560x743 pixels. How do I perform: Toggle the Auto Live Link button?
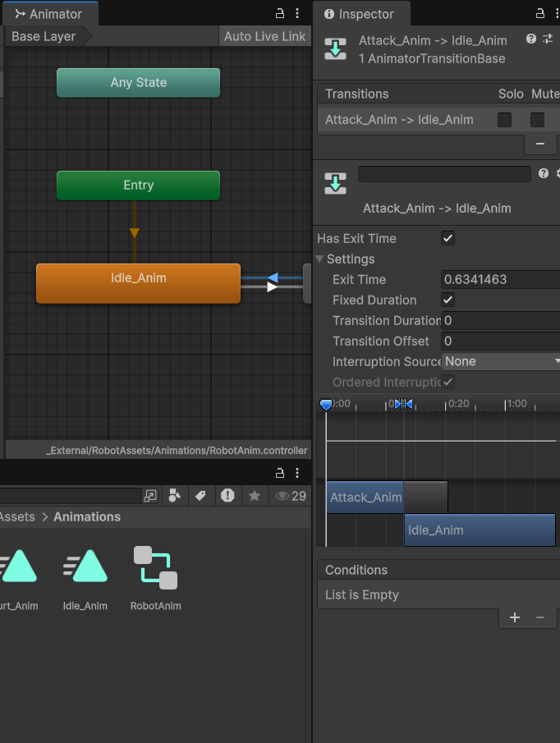click(x=264, y=36)
